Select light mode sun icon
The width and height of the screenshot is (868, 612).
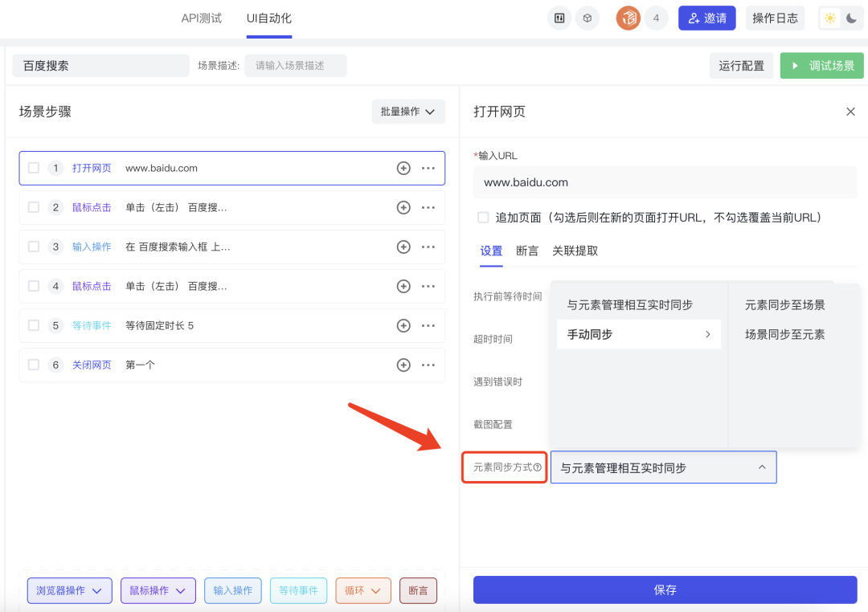(830, 18)
